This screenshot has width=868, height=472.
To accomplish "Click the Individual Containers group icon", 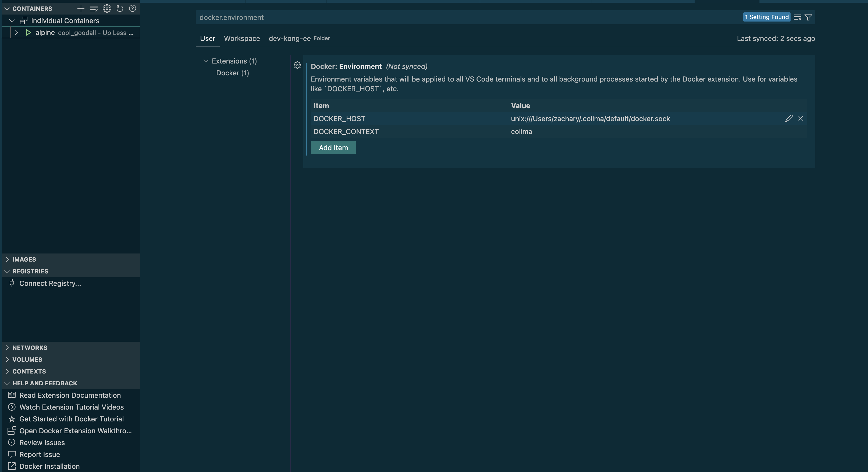I will click(24, 20).
